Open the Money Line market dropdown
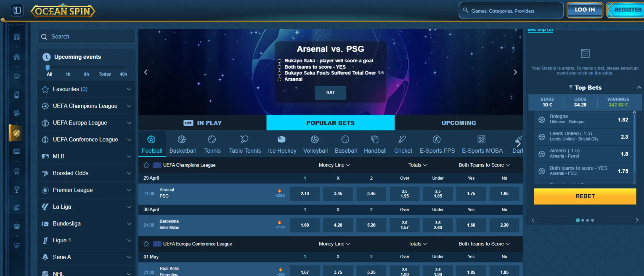The width and height of the screenshot is (644, 276). (x=334, y=165)
